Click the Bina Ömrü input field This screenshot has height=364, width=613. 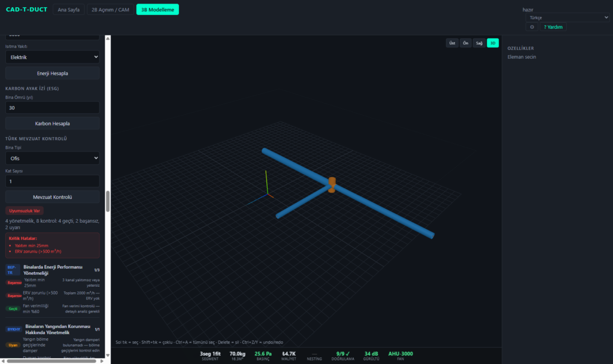(x=53, y=108)
